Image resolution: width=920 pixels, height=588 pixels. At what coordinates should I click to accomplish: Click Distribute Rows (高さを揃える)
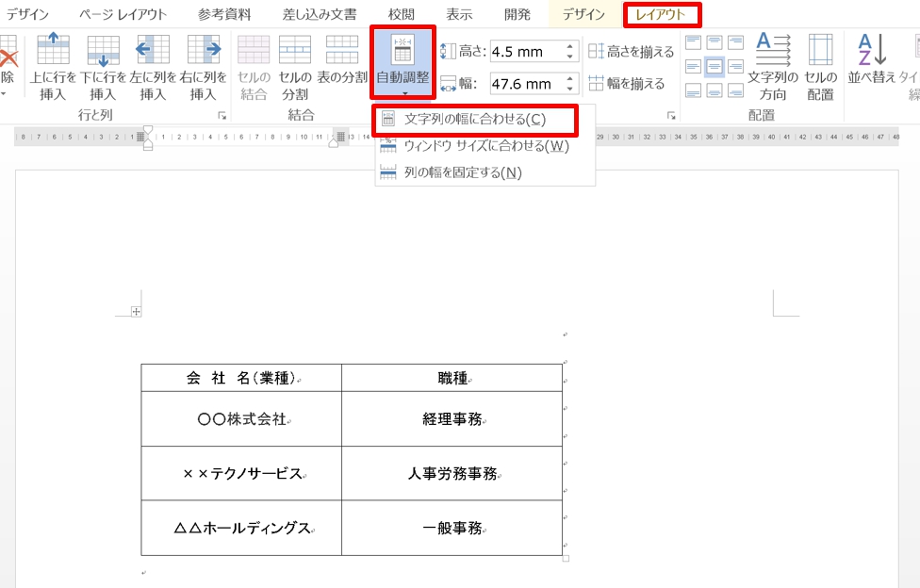pyautogui.click(x=632, y=52)
